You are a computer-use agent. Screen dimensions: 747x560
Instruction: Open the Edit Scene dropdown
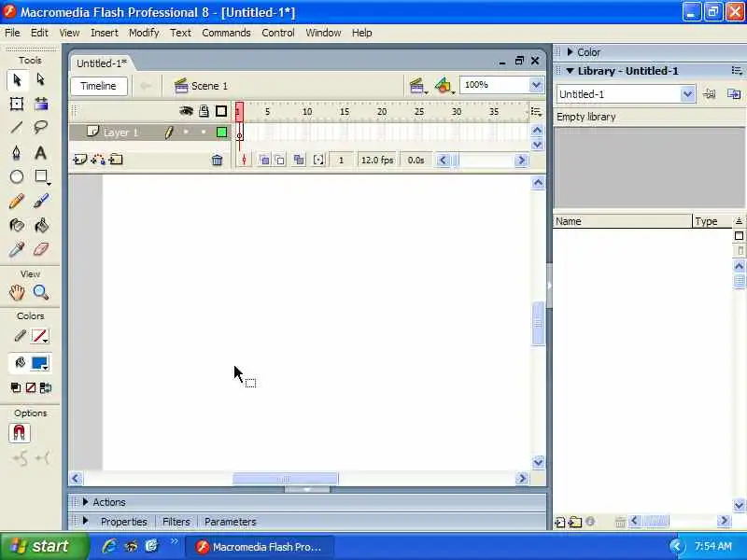(417, 86)
